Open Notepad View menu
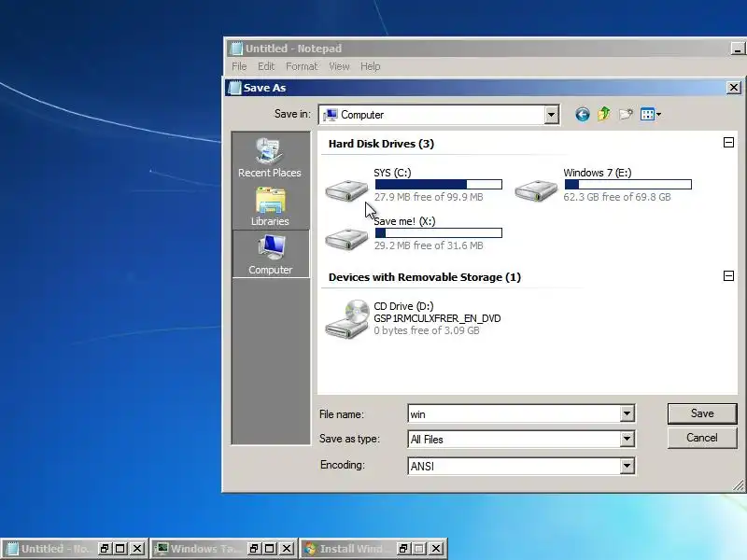The image size is (747, 560). (x=339, y=66)
